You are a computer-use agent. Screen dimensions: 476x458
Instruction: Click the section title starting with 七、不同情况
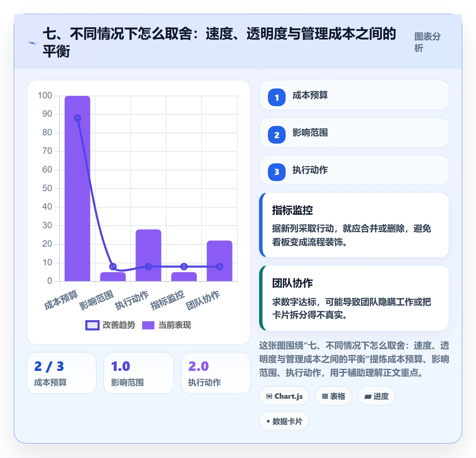tap(219, 43)
